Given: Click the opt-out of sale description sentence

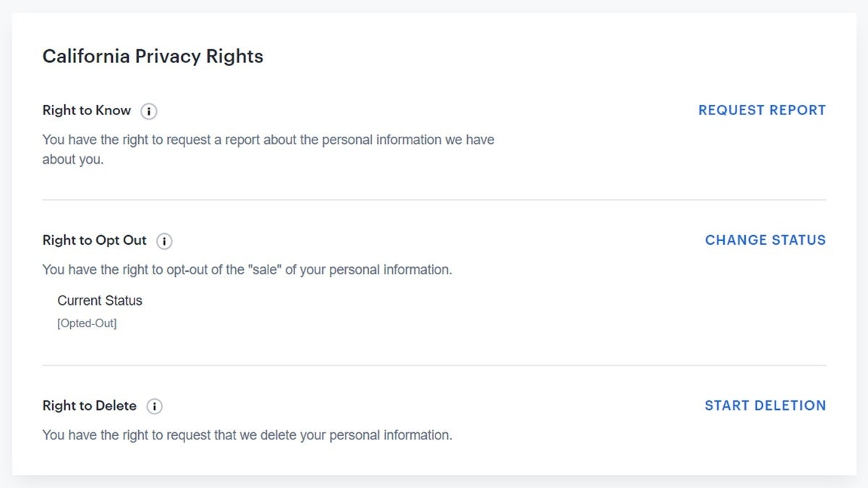Looking at the screenshot, I should (x=247, y=269).
